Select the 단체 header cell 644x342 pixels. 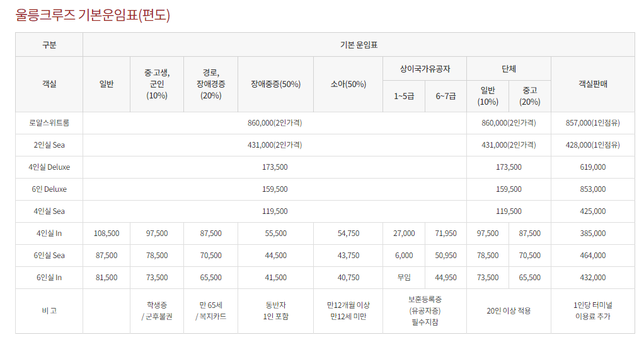click(x=509, y=69)
